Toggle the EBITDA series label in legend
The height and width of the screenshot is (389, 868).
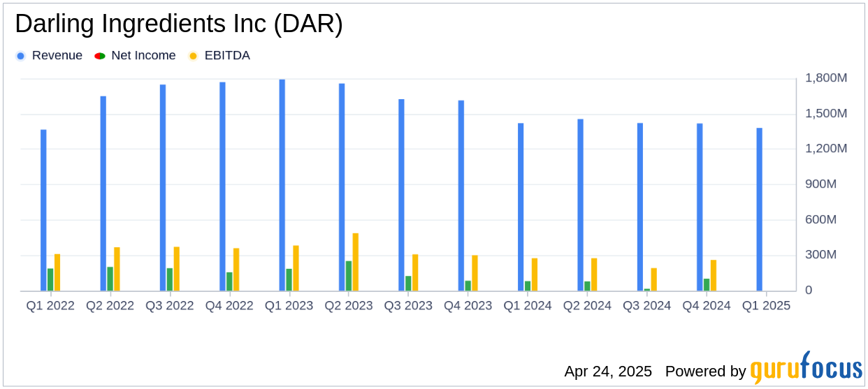(x=226, y=56)
